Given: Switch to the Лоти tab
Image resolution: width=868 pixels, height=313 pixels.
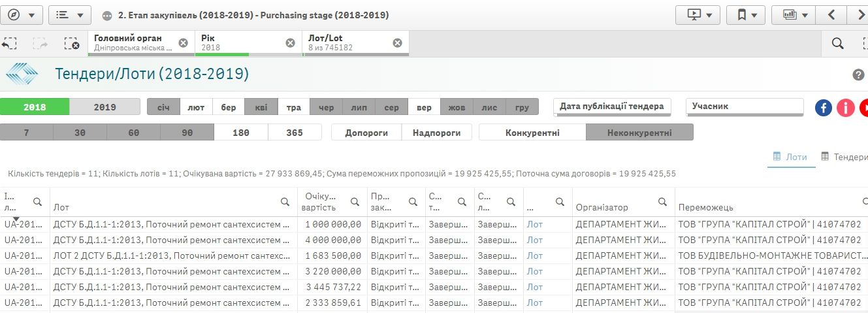Looking at the screenshot, I should click(x=790, y=157).
